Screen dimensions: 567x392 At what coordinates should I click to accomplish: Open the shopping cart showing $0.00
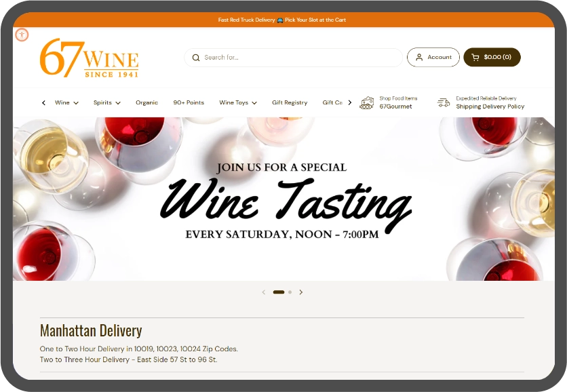(x=492, y=58)
